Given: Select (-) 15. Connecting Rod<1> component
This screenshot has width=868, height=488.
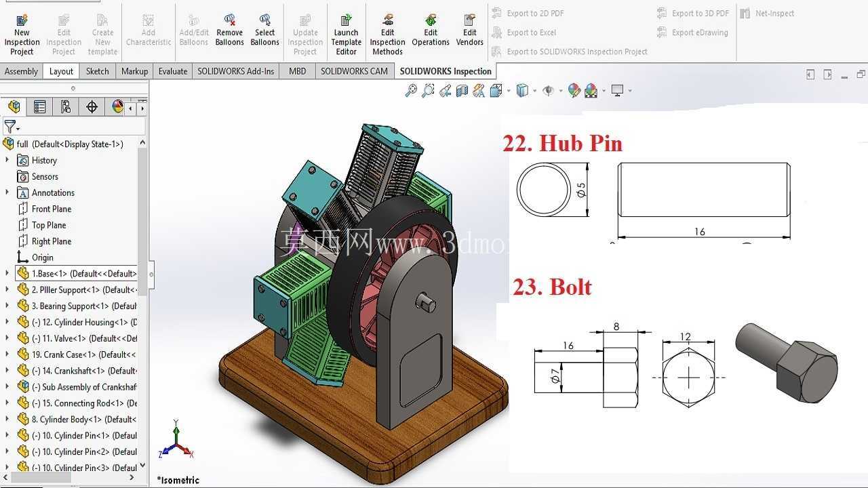Looking at the screenshot, I should 77,403.
